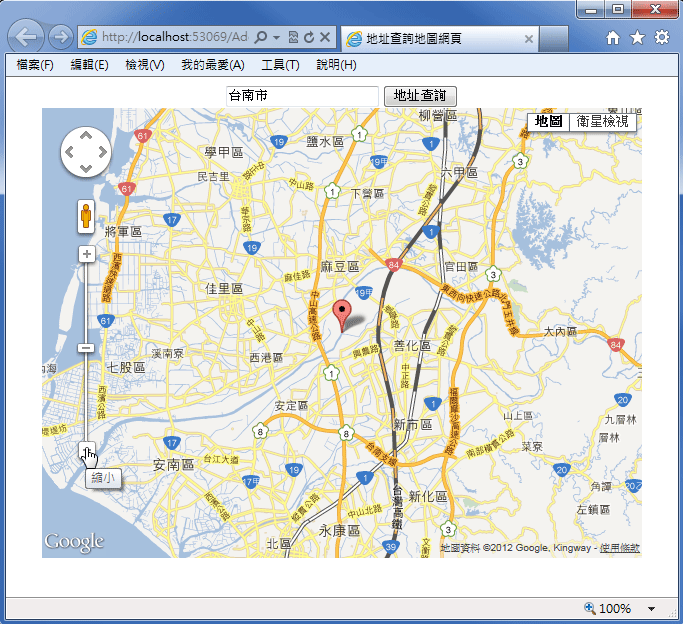Refresh the page with reload icon
Viewport: 683px width, 624px height.
309,37
